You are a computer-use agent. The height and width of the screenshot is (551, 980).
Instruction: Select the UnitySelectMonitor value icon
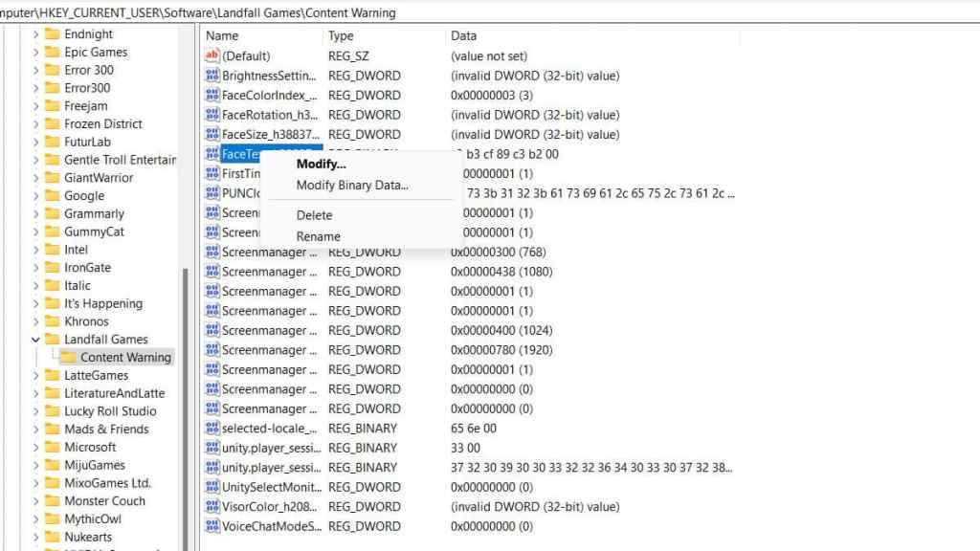pos(212,487)
